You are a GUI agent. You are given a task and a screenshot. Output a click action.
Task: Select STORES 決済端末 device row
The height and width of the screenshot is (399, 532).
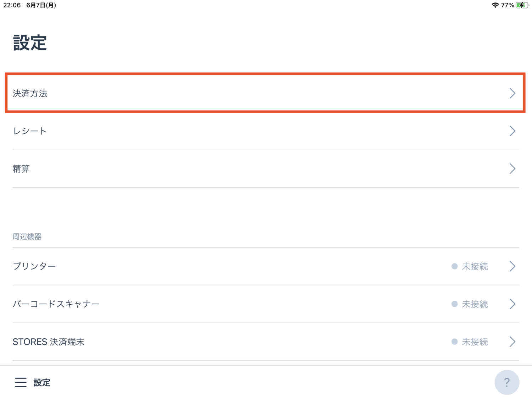266,342
